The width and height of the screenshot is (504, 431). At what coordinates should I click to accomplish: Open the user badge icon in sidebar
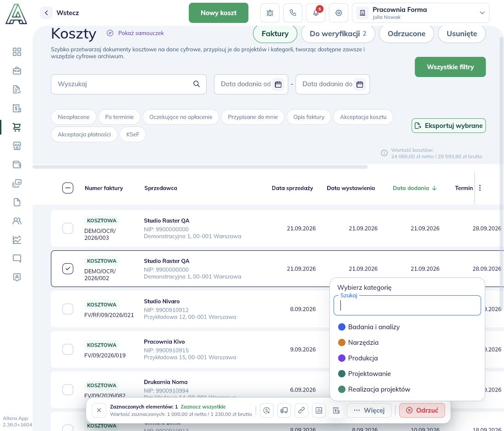[16, 277]
